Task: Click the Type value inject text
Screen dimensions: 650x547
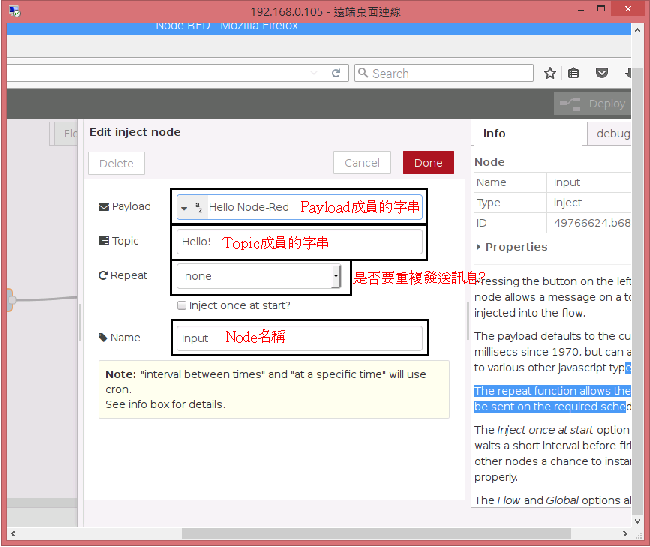Action: point(568,203)
